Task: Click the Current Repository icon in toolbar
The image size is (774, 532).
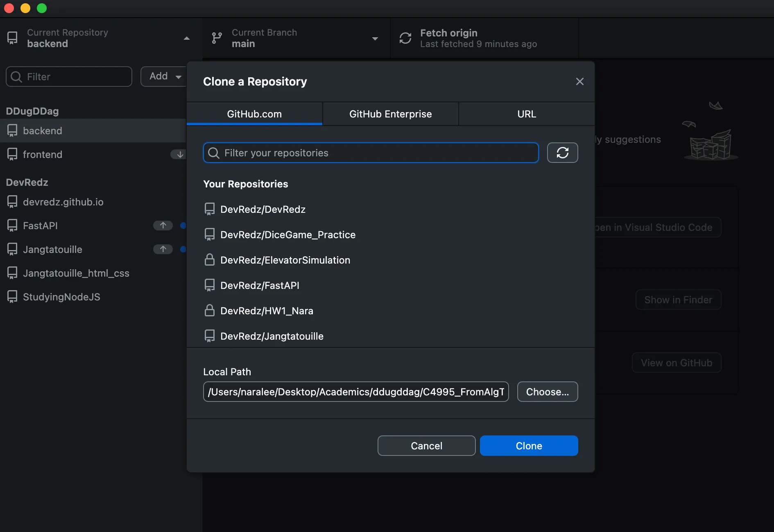Action: click(x=13, y=38)
